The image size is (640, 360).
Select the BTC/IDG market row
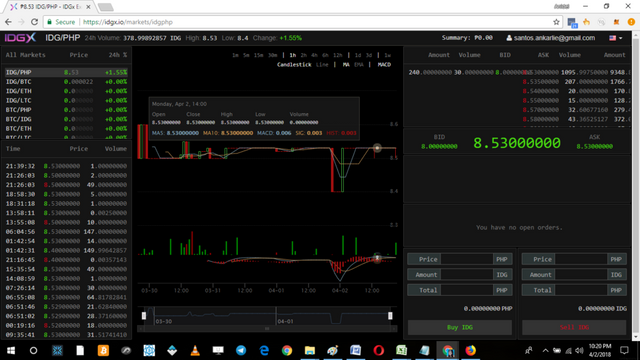pyautogui.click(x=66, y=119)
